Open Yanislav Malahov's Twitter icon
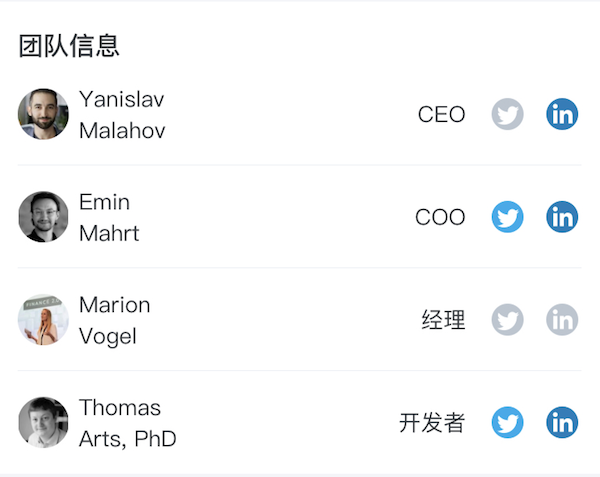600x477 pixels. point(507,114)
